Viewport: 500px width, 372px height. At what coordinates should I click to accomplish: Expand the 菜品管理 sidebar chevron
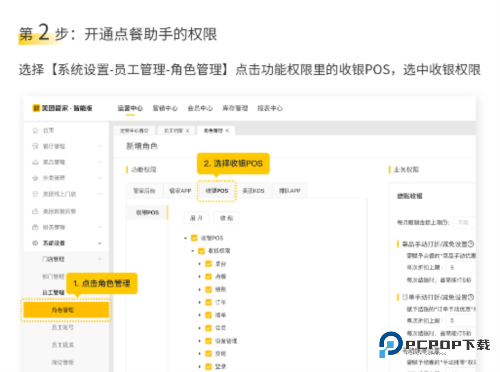100,162
